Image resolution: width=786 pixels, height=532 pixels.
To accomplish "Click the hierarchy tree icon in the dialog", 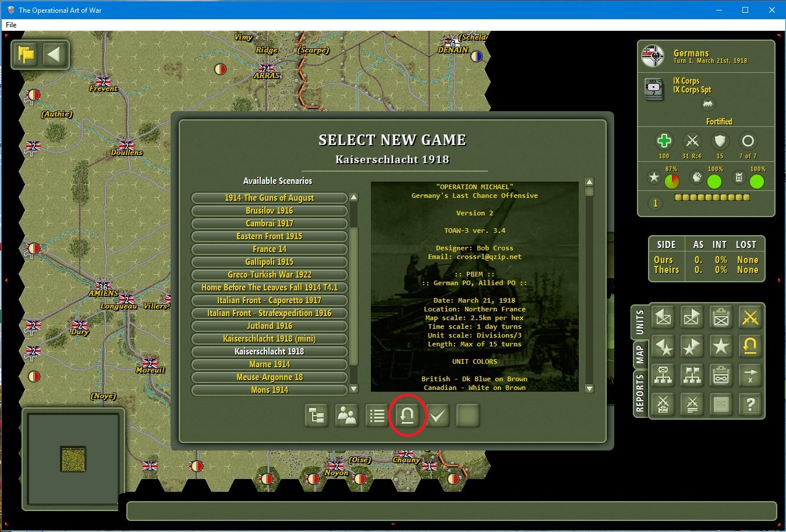I will coord(317,416).
